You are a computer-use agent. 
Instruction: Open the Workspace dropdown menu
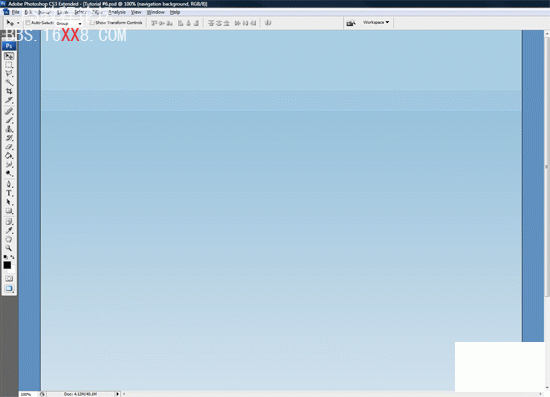376,22
